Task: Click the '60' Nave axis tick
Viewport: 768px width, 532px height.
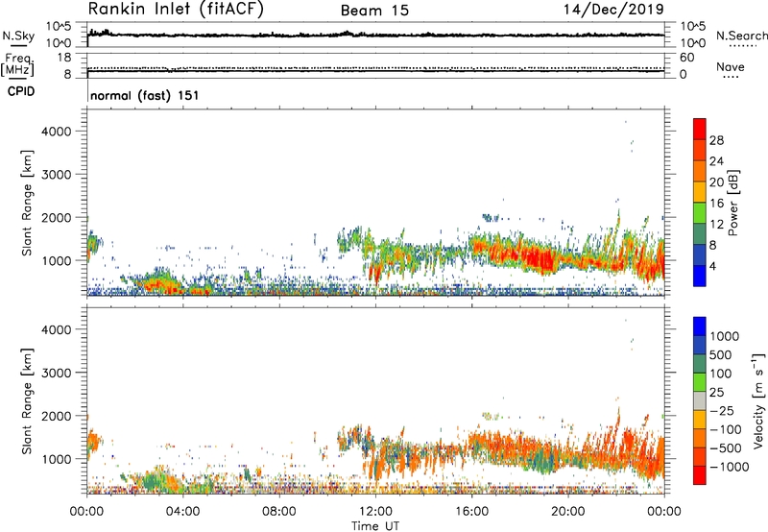Action: (686, 58)
